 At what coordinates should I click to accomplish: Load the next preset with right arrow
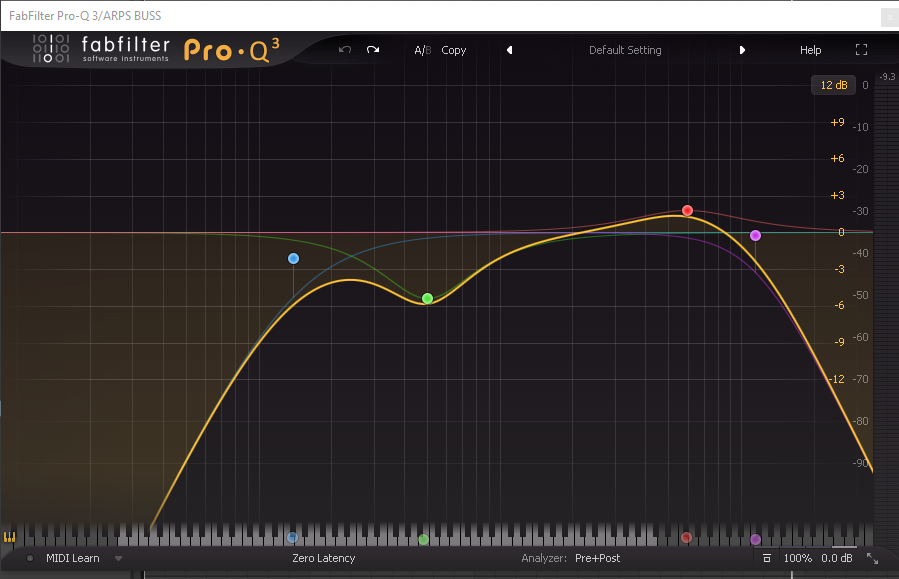tap(742, 50)
